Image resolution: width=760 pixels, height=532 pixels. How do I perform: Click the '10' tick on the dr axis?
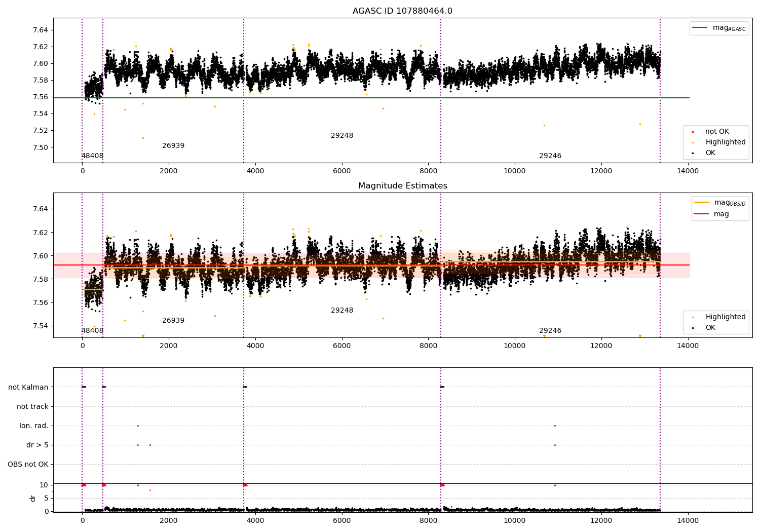pos(44,485)
